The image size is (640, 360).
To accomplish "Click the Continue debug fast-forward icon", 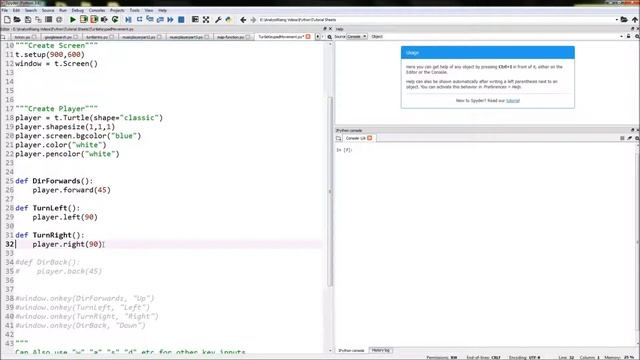I will (170, 20).
